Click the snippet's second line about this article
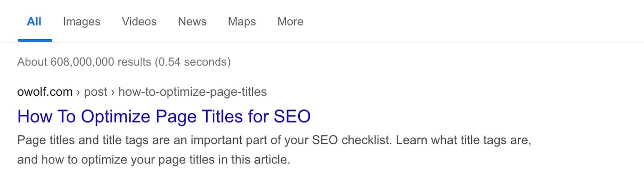The image size is (644, 185). 154,159
